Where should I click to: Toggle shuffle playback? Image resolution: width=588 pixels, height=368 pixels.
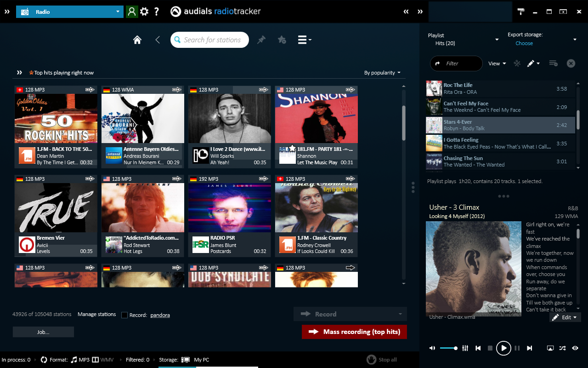pyautogui.click(x=563, y=348)
